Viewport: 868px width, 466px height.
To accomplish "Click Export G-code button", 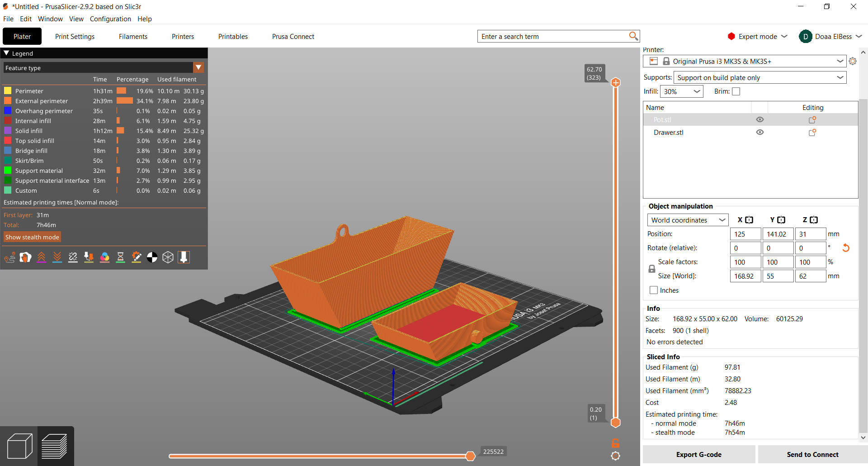I will [699, 454].
